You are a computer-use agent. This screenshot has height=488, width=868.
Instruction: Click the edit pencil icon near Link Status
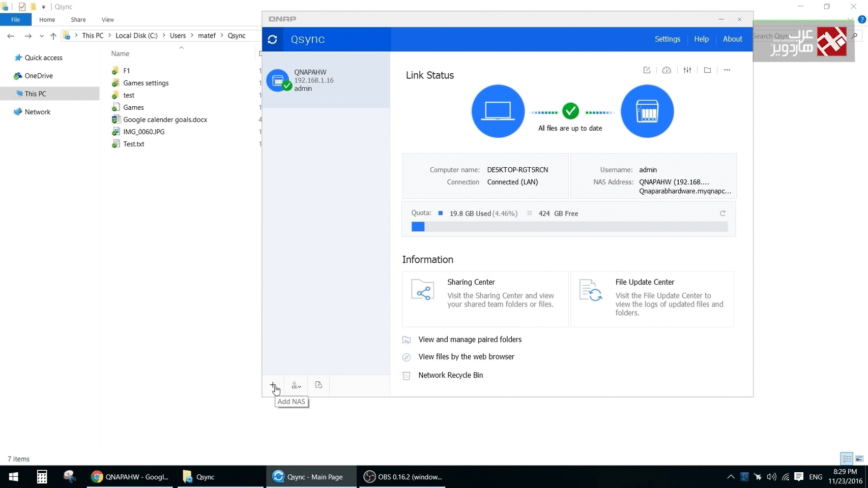point(647,70)
